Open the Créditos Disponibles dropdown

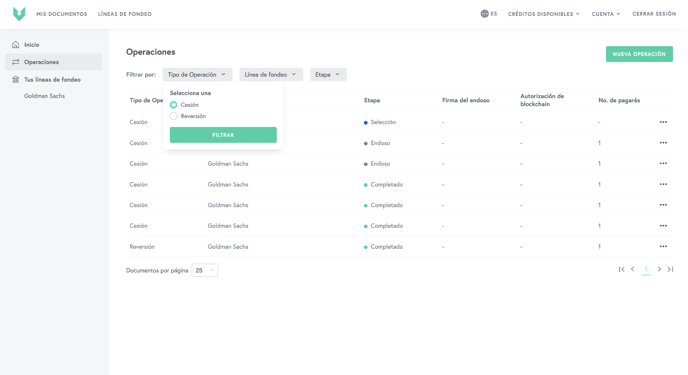(x=544, y=14)
